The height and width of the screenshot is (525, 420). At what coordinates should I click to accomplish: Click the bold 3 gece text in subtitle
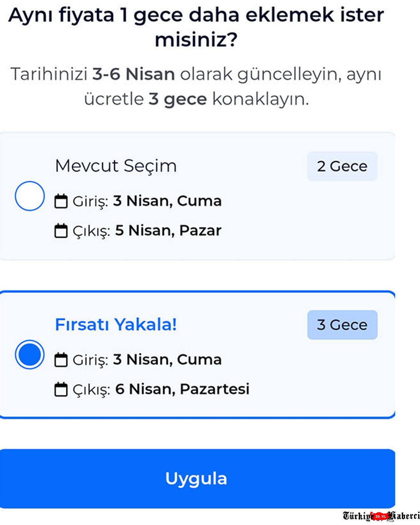tap(177, 99)
